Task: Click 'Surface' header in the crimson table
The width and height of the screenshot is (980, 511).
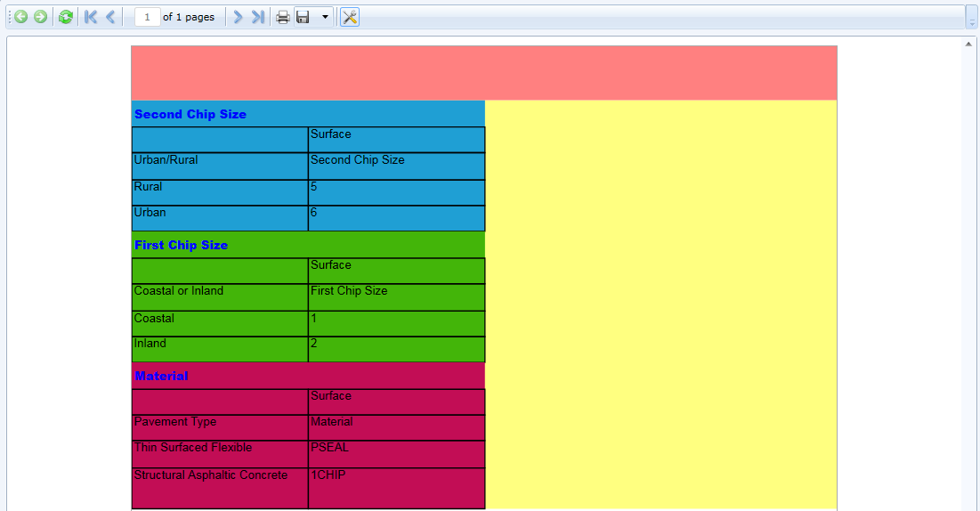Action: coord(397,402)
